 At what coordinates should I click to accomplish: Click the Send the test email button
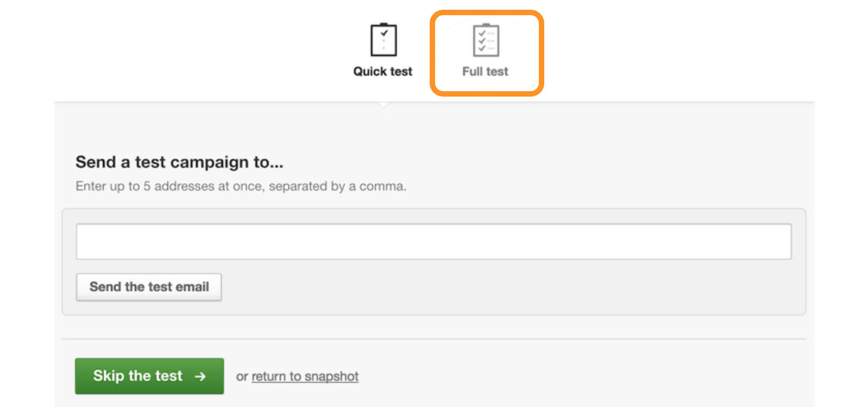(149, 287)
